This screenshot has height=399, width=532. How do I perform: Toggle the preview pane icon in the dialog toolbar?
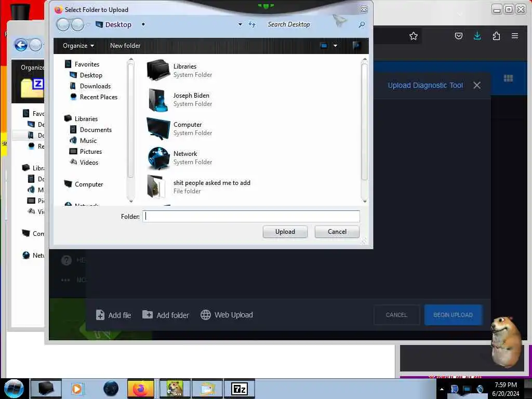coord(356,46)
